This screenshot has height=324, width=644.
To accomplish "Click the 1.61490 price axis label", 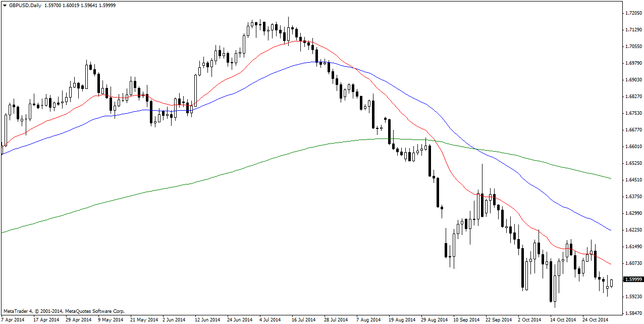I will click(633, 247).
